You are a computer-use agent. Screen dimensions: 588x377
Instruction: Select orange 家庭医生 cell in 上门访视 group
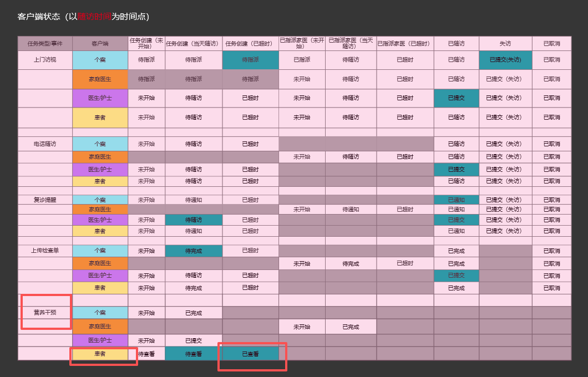tap(100, 79)
